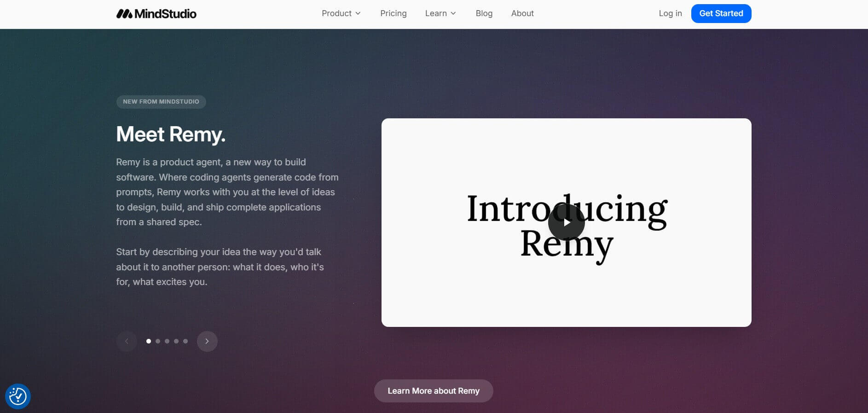
Task: Select the third carousel dot
Action: (167, 341)
